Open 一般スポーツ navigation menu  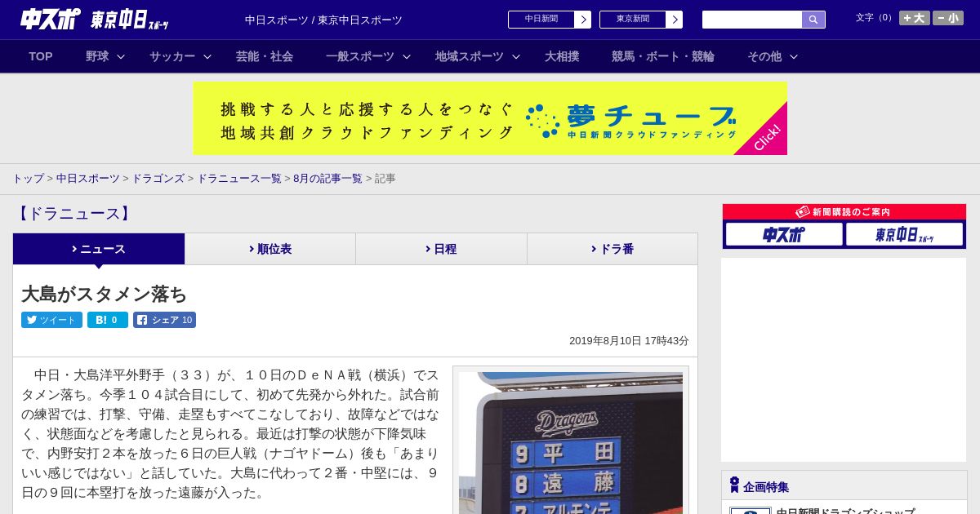pyautogui.click(x=360, y=56)
